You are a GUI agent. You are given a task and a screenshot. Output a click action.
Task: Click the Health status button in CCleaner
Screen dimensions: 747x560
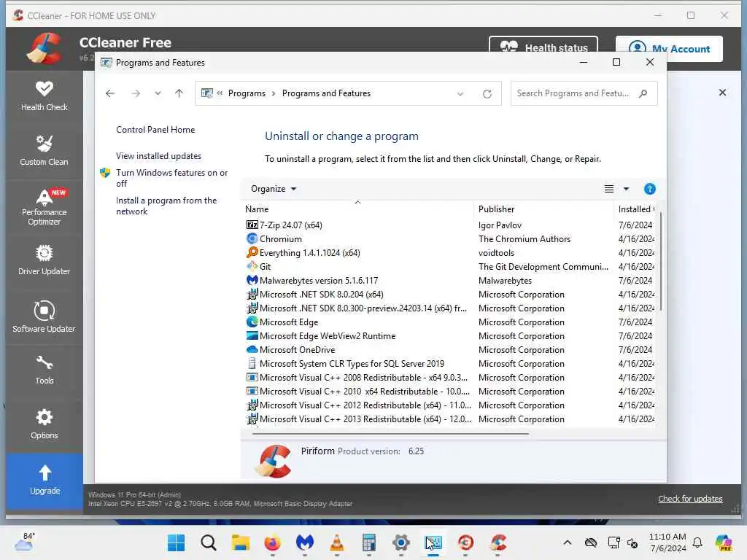pos(543,47)
